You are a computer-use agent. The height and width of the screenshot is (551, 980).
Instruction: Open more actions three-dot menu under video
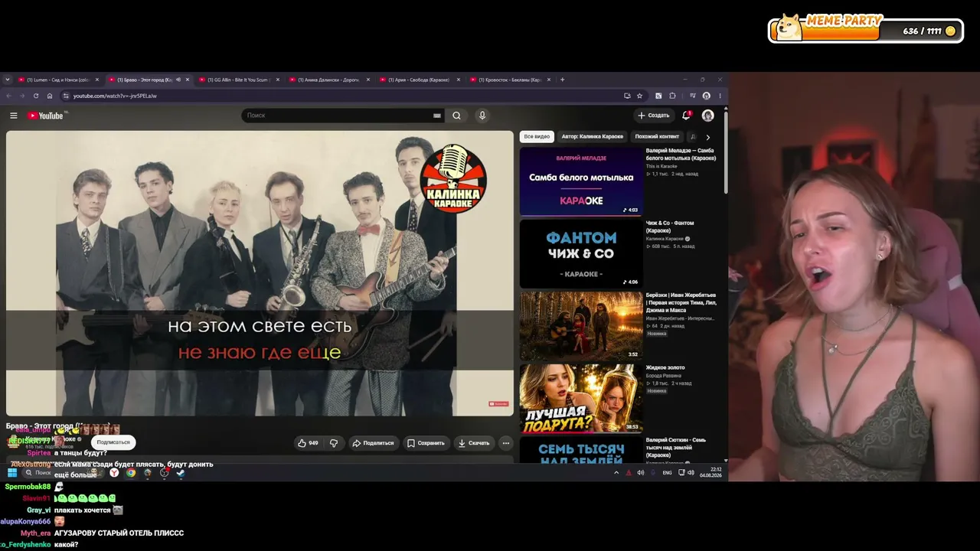pos(505,443)
